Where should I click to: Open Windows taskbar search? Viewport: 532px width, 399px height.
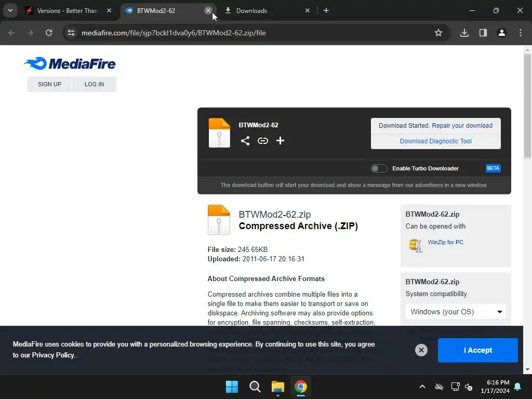[255, 387]
